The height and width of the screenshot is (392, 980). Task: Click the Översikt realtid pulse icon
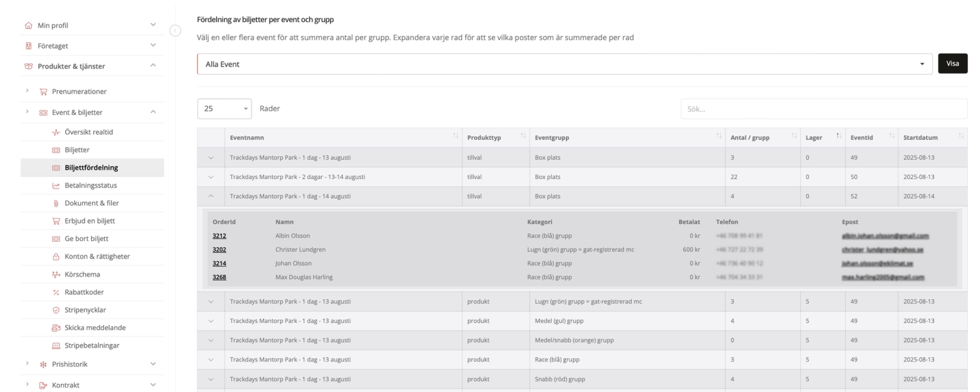pos(56,132)
